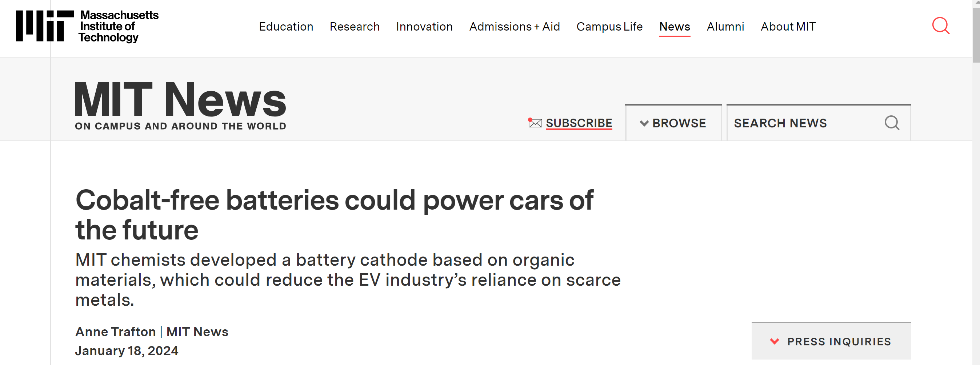
Task: Expand the Press Inquiries panel
Action: [831, 341]
